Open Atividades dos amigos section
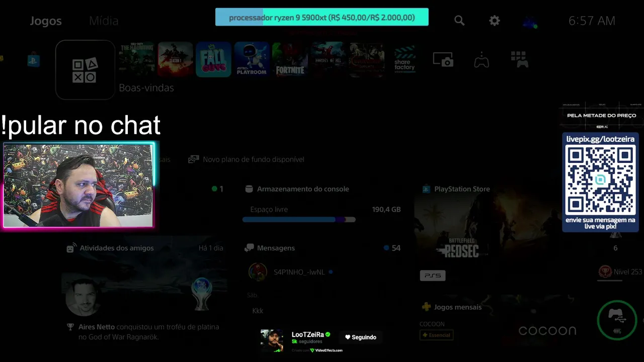The height and width of the screenshot is (362, 644). [111, 248]
